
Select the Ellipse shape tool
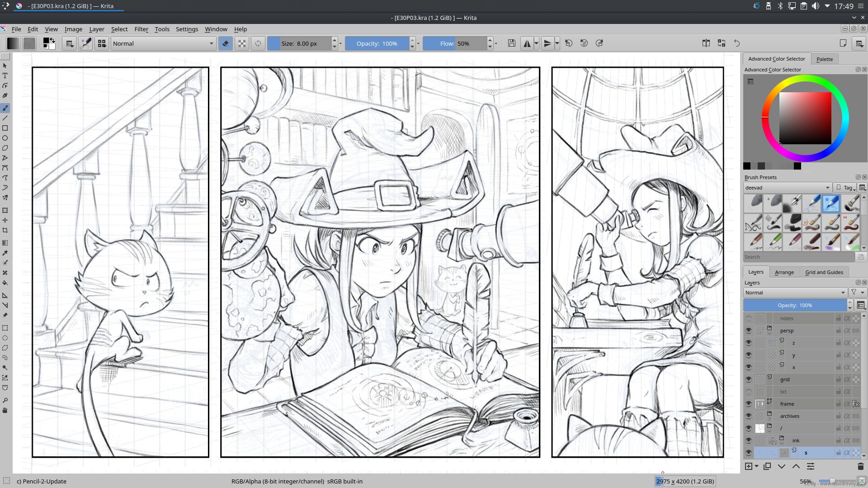(5, 138)
